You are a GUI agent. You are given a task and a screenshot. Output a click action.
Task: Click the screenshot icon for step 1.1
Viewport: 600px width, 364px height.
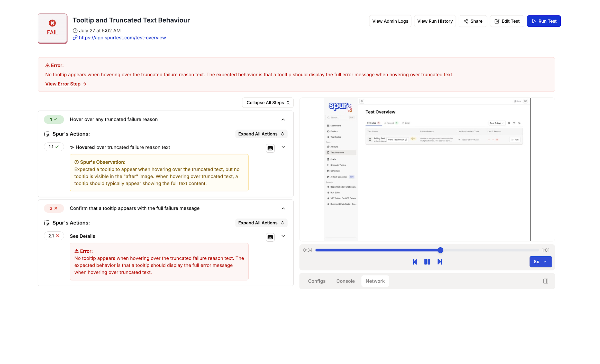pyautogui.click(x=270, y=148)
